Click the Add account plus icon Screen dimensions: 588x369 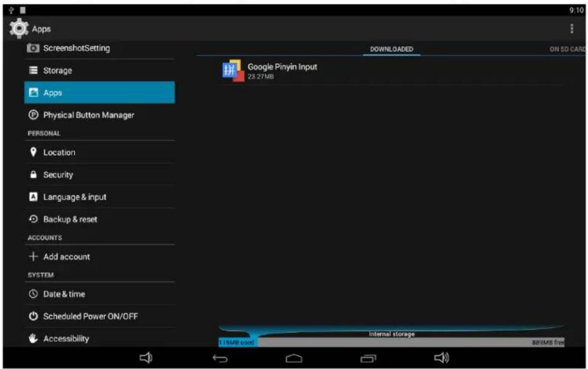click(x=33, y=256)
